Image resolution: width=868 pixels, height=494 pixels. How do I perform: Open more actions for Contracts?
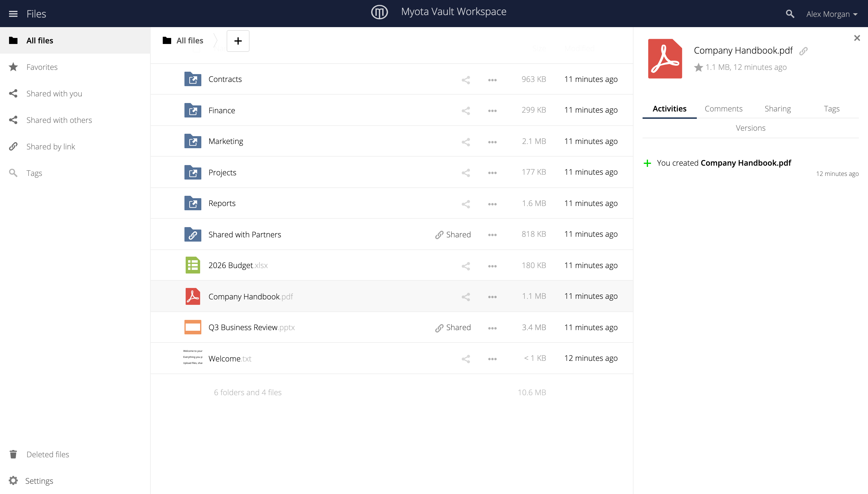click(492, 80)
